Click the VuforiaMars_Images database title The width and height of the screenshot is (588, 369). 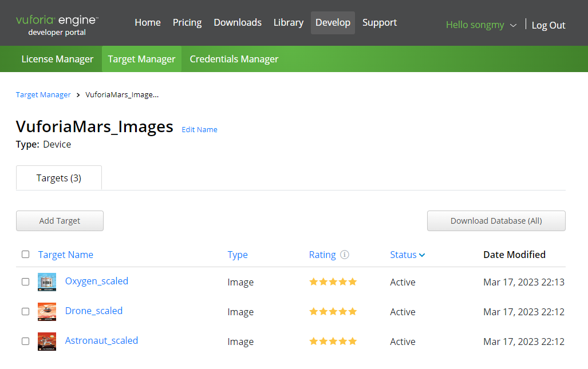pyautogui.click(x=94, y=126)
